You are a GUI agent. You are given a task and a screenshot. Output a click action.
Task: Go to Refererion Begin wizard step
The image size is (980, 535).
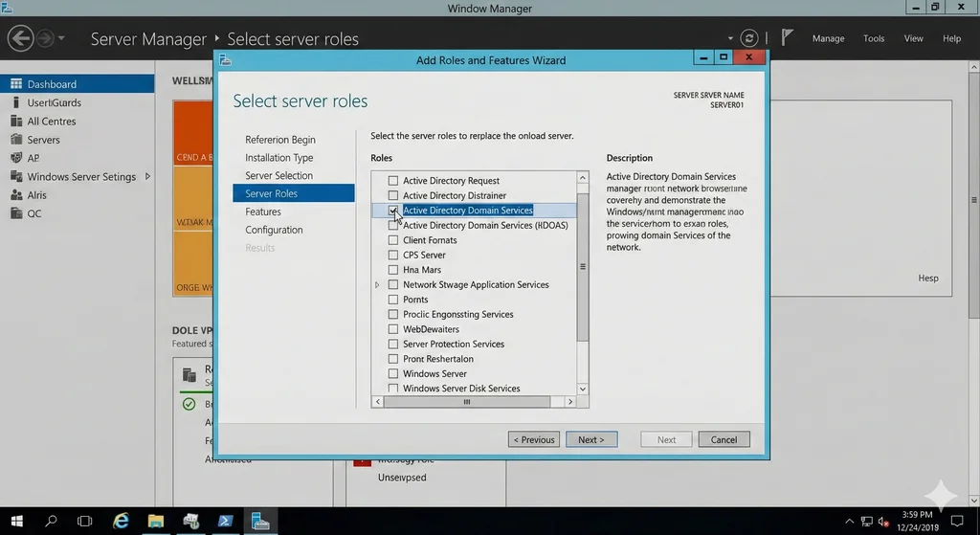point(280,140)
